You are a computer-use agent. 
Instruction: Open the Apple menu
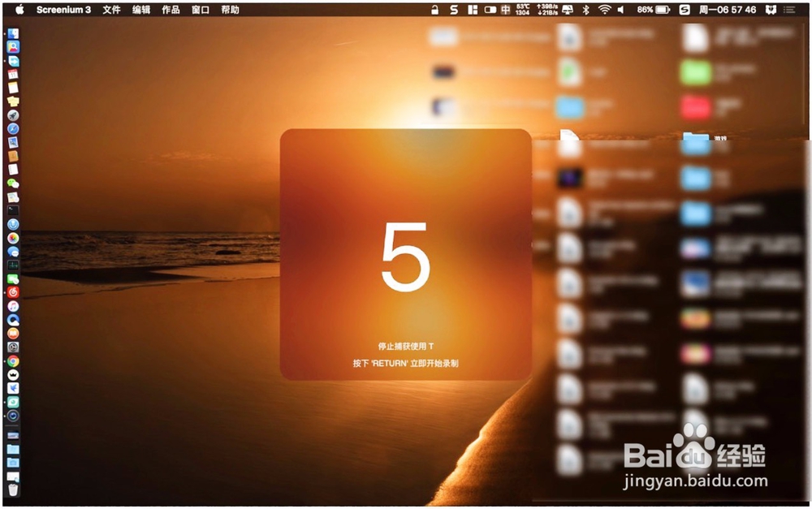[19, 9]
